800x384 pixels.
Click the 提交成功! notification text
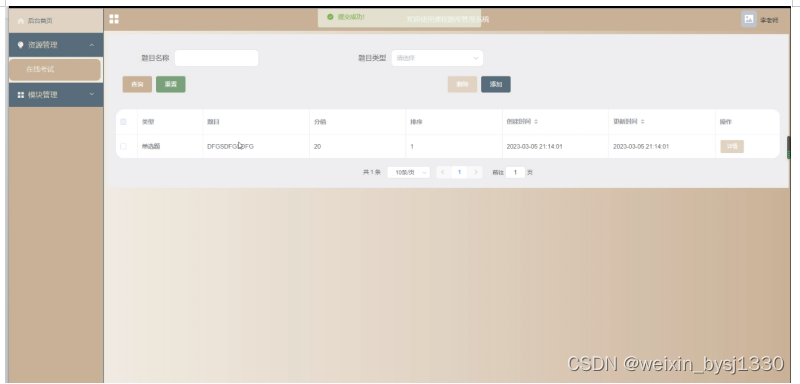click(x=351, y=17)
